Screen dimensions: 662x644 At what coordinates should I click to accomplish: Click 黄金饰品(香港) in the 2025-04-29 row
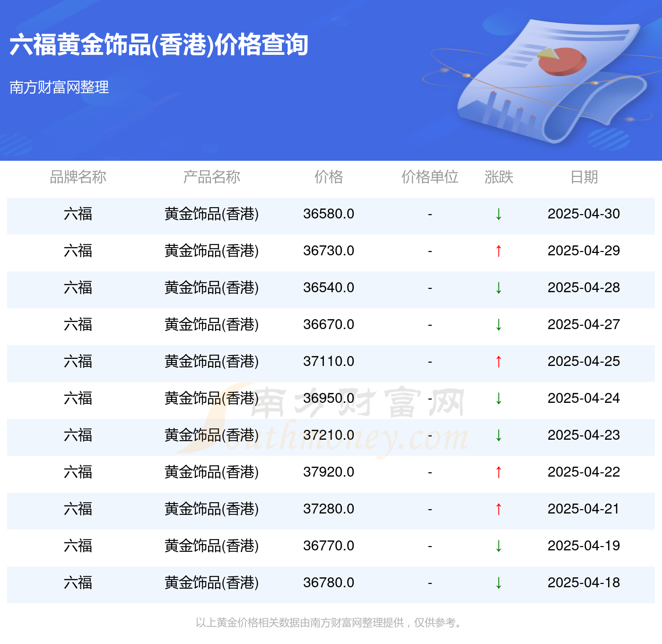coord(211,251)
